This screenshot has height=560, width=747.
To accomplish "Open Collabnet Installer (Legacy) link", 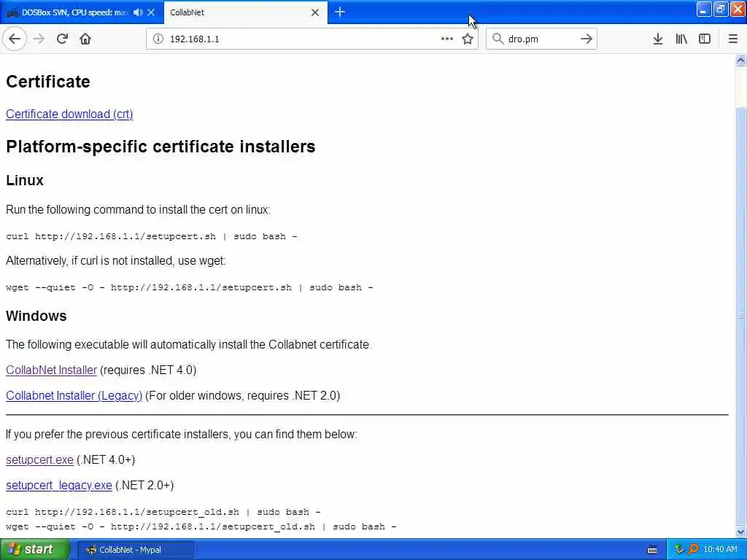I will (74, 396).
